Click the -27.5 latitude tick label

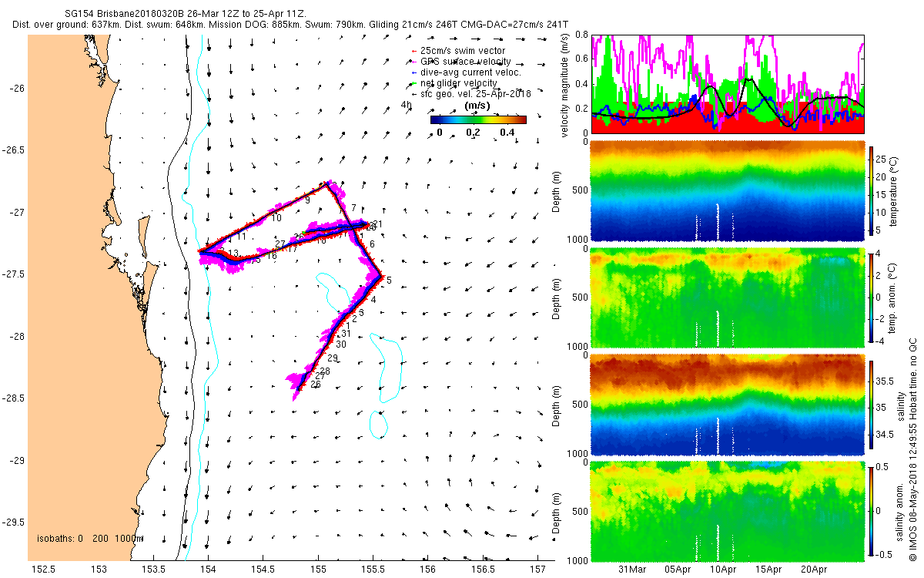click(12, 274)
